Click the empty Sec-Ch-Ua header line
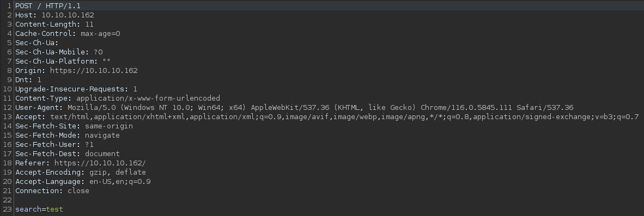This screenshot has height=216, width=644. [x=37, y=42]
